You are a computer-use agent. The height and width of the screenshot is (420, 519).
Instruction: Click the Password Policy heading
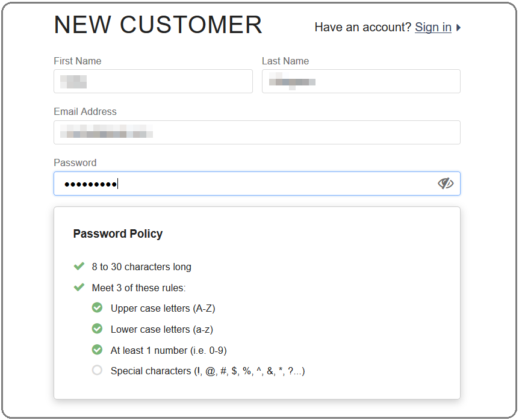[118, 234]
